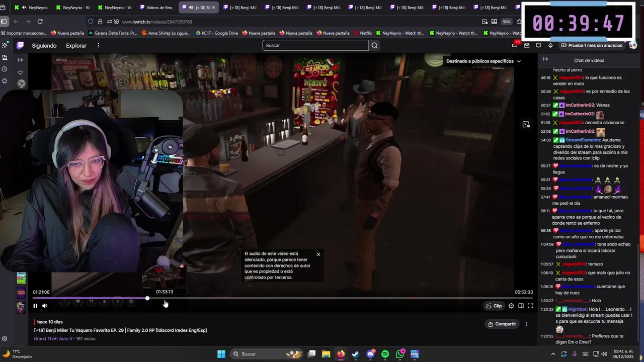Viewport: 644px width, 362px height.
Task: Open the 11°C weather widget
Action: click(17, 354)
